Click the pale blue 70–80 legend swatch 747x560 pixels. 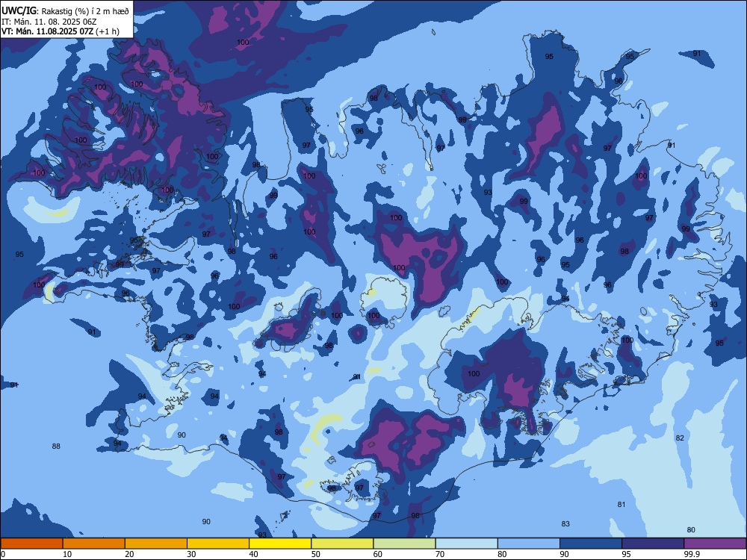coord(466,544)
